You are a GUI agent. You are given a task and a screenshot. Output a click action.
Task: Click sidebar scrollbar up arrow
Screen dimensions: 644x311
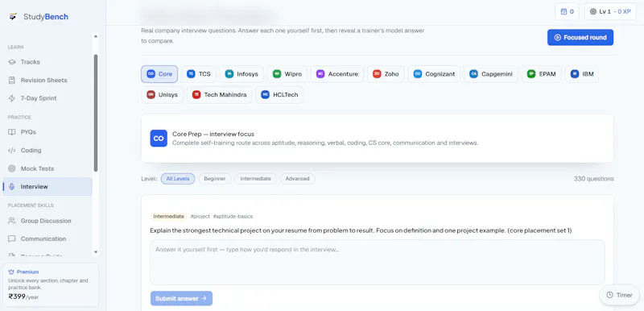pyautogui.click(x=96, y=36)
